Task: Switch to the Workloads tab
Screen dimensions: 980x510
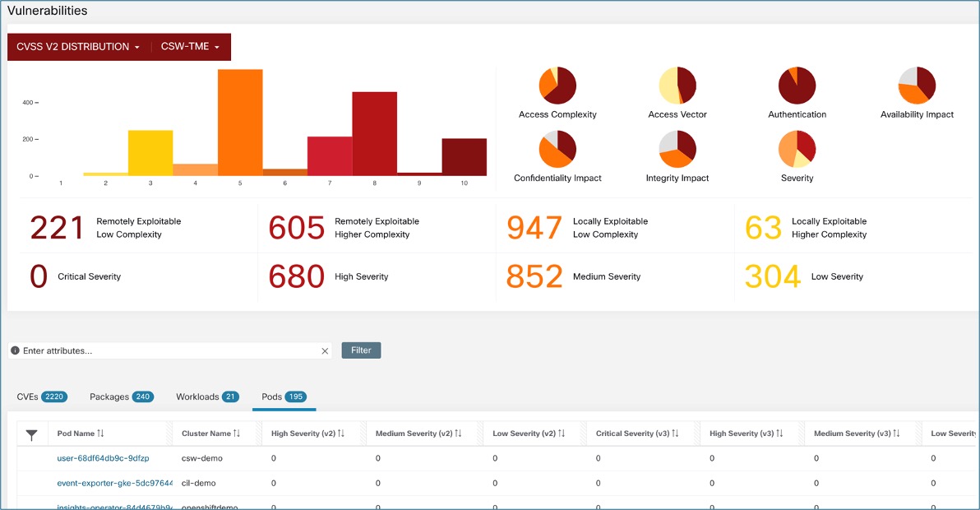Action: [x=207, y=396]
